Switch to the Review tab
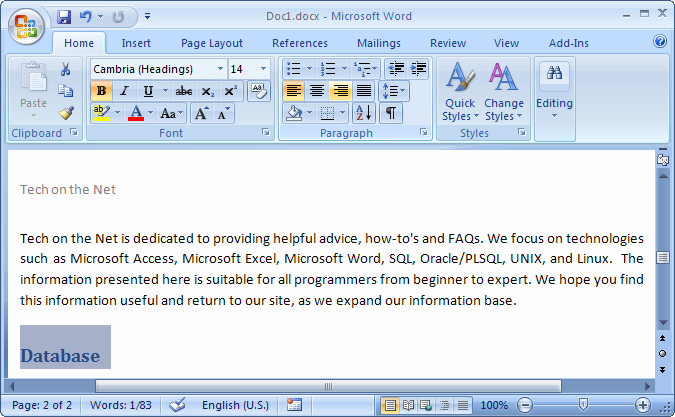The image size is (675, 417). [448, 43]
